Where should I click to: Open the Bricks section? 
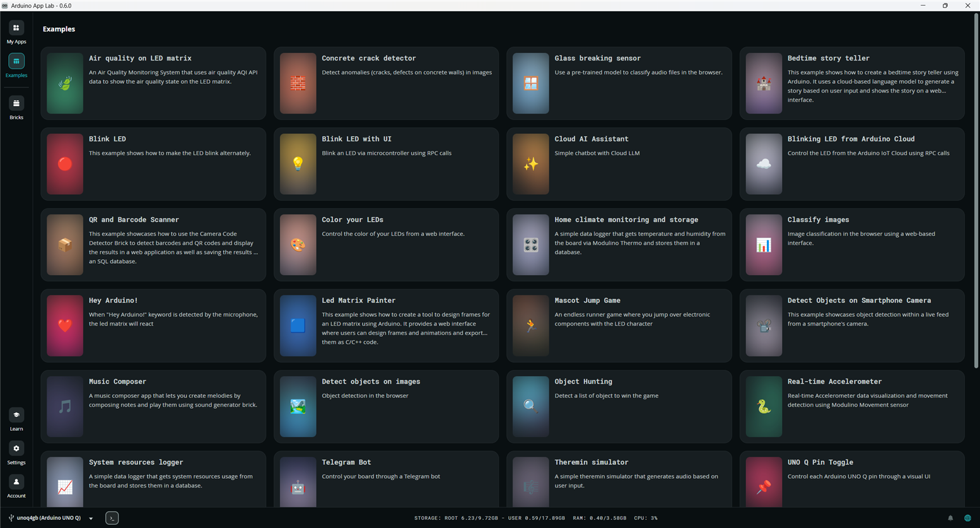point(16,108)
